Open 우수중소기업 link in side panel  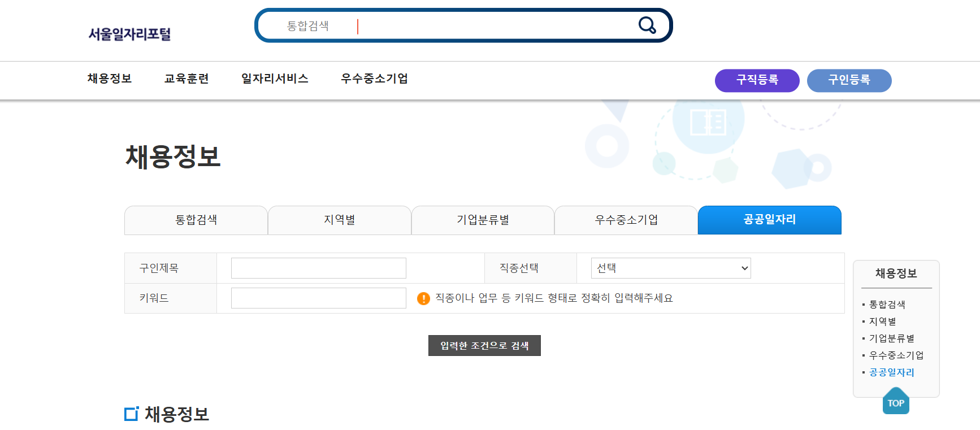click(896, 355)
